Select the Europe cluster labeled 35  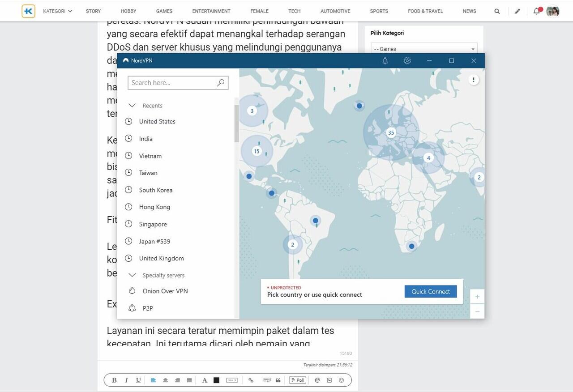pos(391,132)
